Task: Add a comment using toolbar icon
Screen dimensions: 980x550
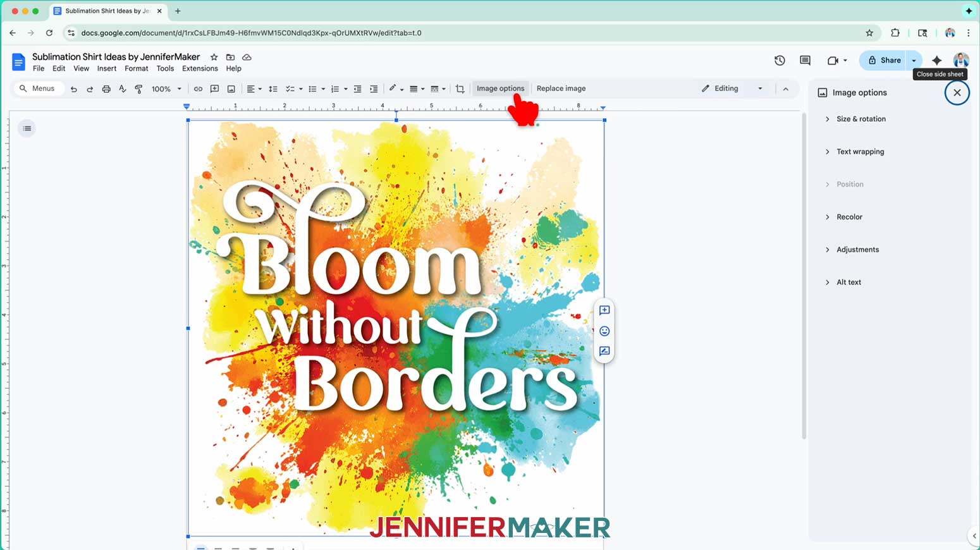Action: 214,89
